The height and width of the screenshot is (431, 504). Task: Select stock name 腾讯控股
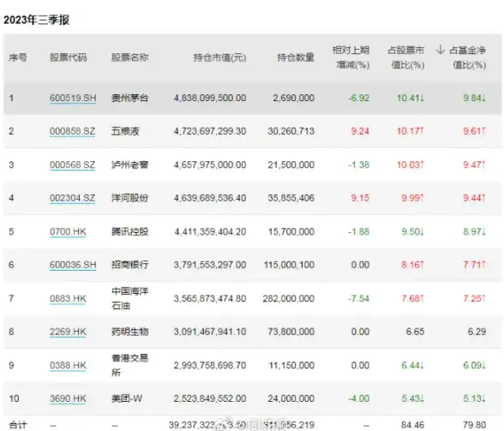coord(130,231)
